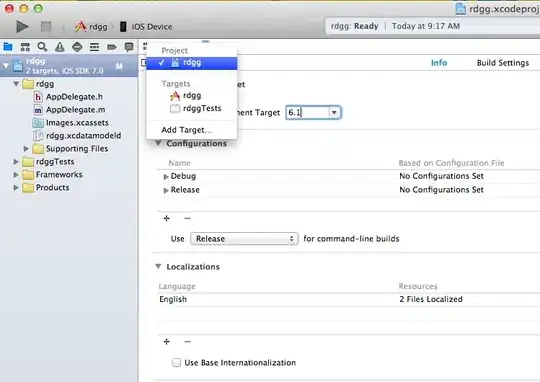The image size is (540, 382).
Task: Expand the Debug configuration row
Action: click(166, 176)
